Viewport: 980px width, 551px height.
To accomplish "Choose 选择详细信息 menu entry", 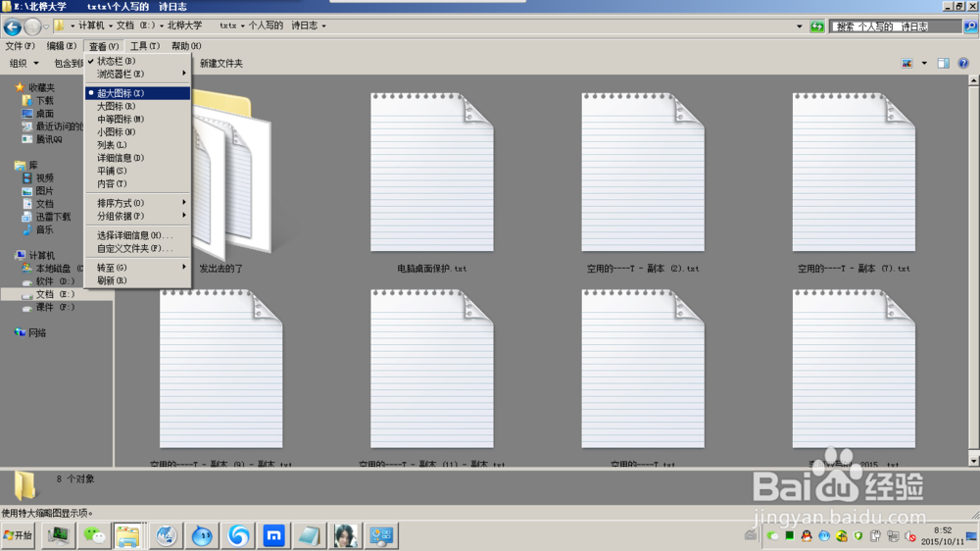I will point(137,235).
